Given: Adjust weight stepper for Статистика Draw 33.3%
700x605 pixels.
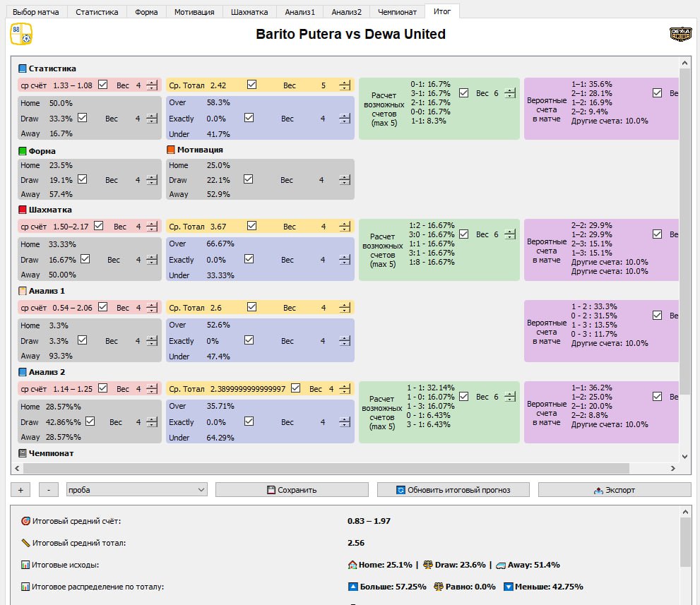Looking at the screenshot, I should [153, 119].
